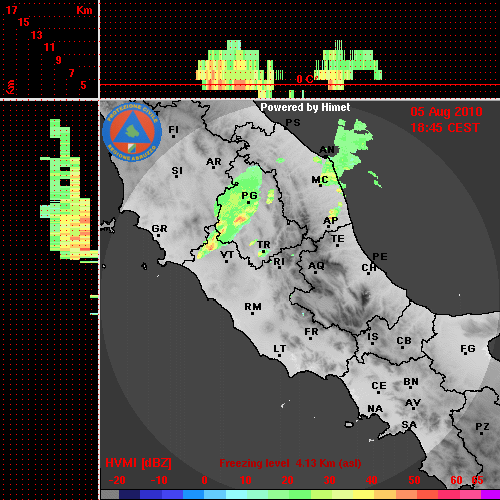
Task: Click the PS city label
Action: click(293, 123)
